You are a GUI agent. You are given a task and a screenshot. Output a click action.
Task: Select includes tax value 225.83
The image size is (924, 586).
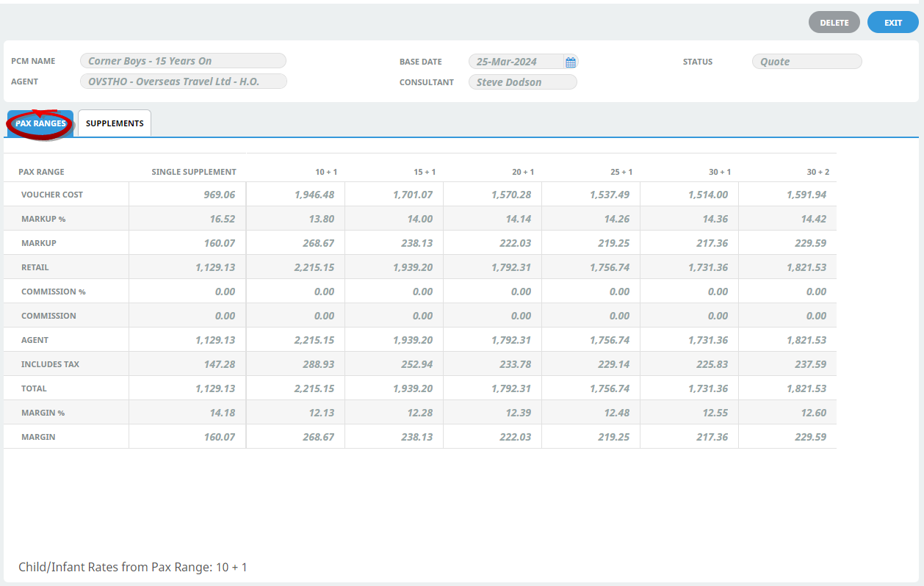click(712, 364)
